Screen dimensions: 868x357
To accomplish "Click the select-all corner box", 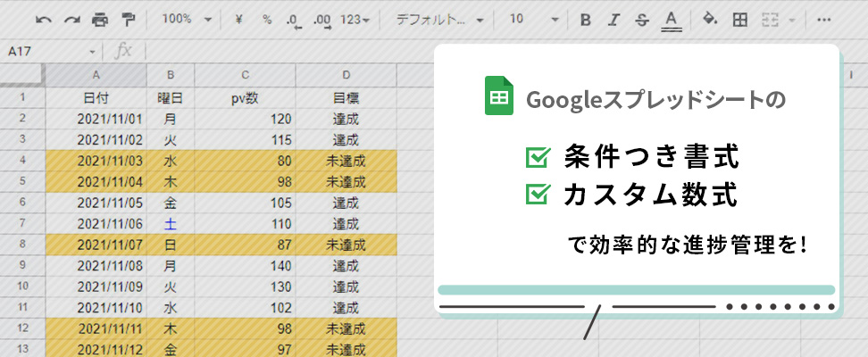I will point(22,75).
